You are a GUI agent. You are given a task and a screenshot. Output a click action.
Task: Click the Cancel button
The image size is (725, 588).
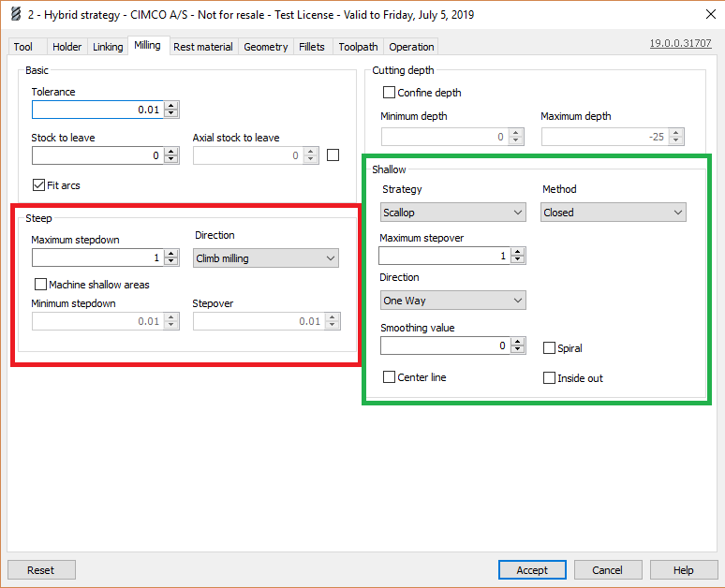pos(608,570)
